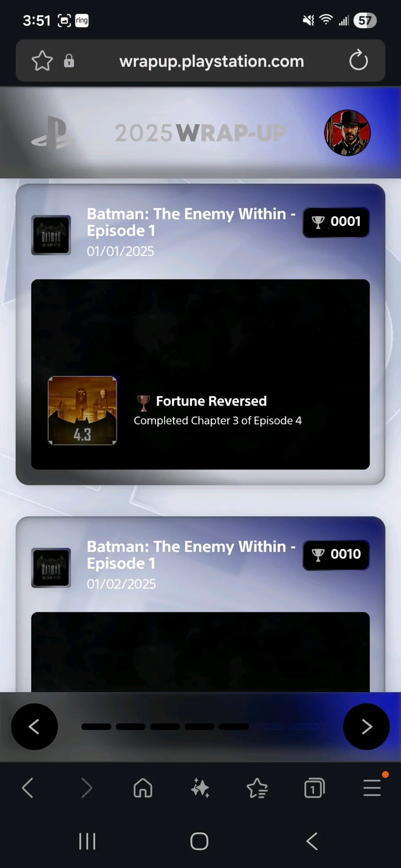The image size is (401, 868).
Task: Tap the bookmark star in address bar
Action: click(x=42, y=61)
